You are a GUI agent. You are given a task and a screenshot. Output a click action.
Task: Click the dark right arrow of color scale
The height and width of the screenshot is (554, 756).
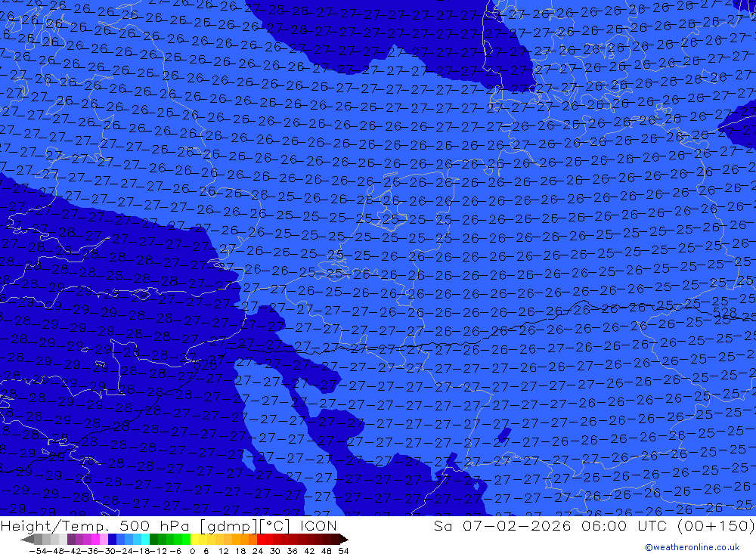344,539
